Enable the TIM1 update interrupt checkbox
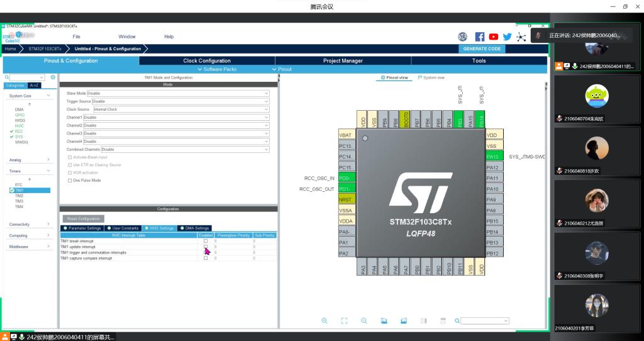 pos(206,247)
